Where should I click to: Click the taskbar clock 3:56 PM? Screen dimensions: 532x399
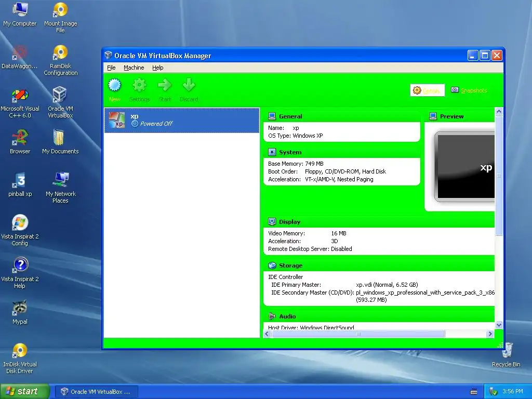pyautogui.click(x=513, y=392)
